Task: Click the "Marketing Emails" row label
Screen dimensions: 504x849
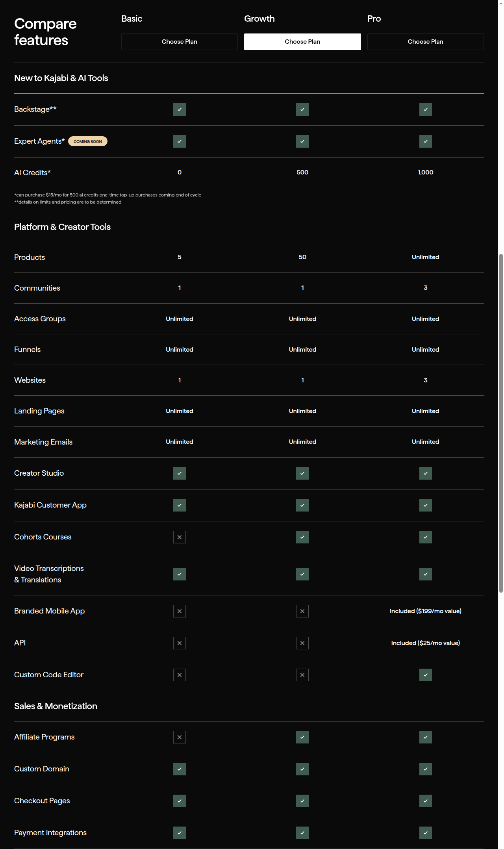Action: [x=43, y=442]
